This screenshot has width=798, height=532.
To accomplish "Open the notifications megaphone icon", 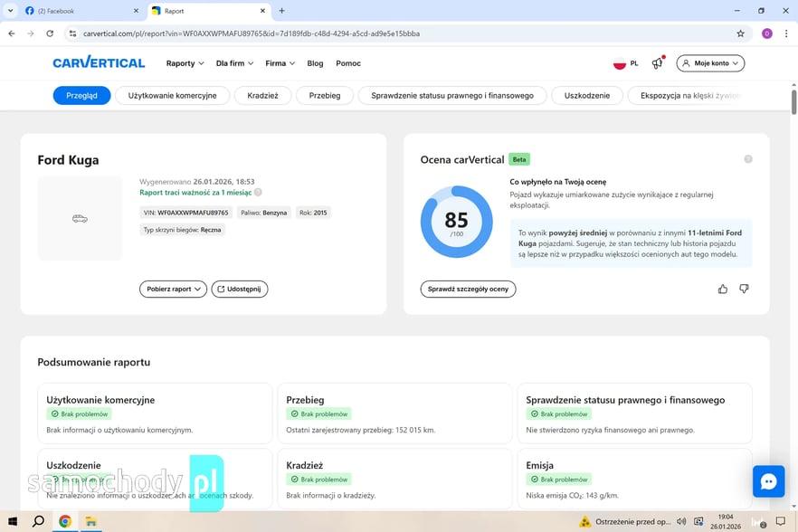I will point(658,63).
